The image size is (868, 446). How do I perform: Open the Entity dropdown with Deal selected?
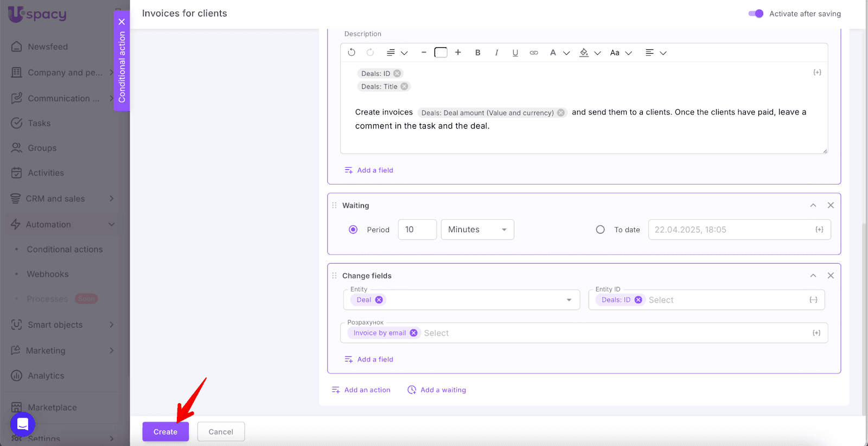(x=569, y=300)
